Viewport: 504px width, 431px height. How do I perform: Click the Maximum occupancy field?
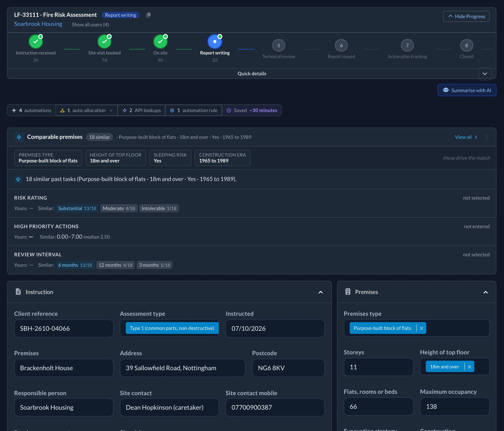point(455,407)
